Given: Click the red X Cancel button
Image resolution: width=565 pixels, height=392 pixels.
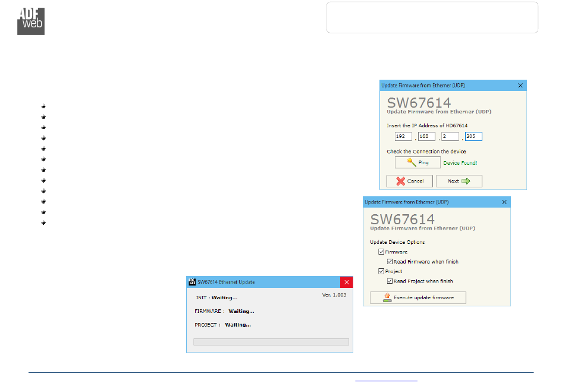Looking at the screenshot, I should coord(409,181).
